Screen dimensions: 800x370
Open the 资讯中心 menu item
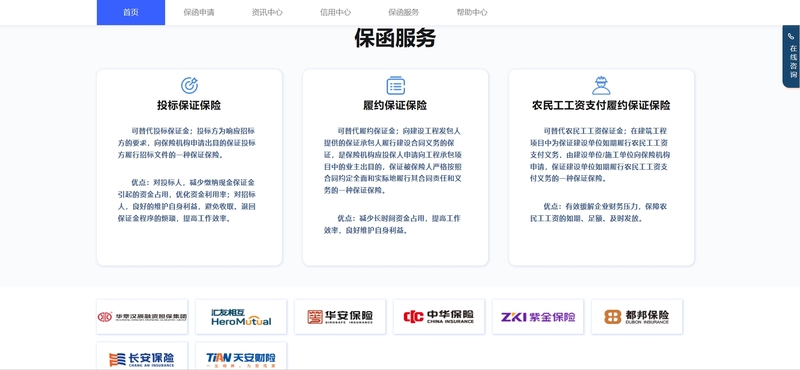267,12
